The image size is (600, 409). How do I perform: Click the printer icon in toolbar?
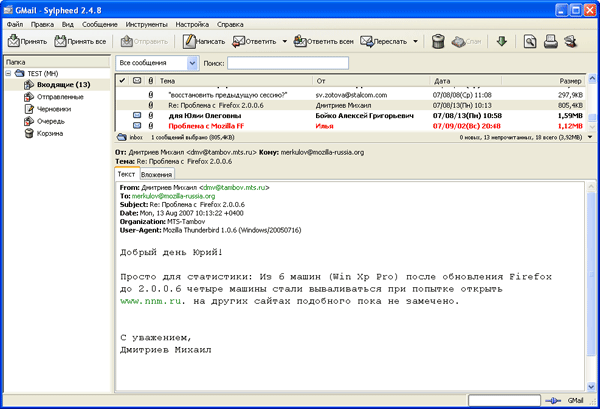pyautogui.click(x=551, y=41)
